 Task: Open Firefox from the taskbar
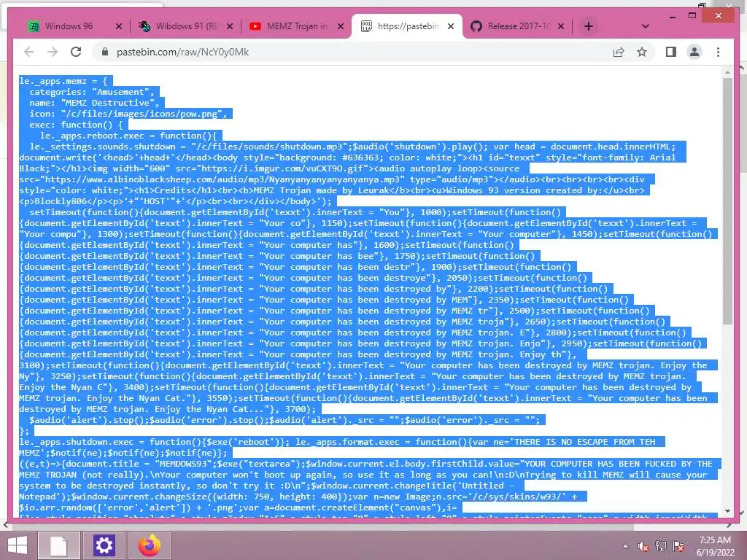pos(150,545)
